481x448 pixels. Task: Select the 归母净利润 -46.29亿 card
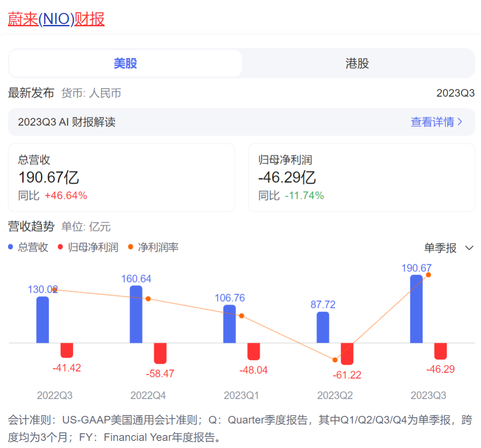(x=362, y=177)
